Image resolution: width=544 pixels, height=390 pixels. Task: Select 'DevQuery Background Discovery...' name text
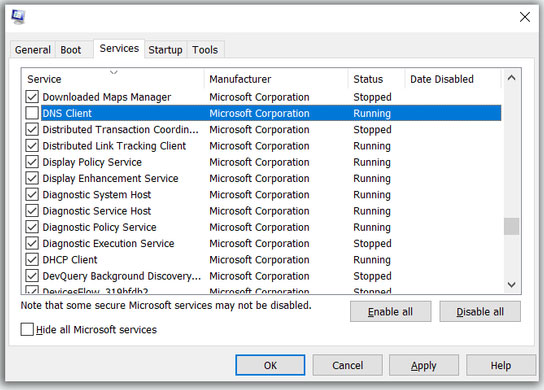[121, 276]
